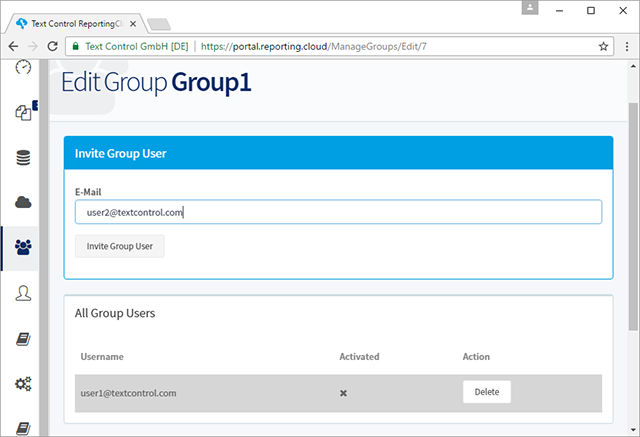Open the settings gears sidebar icon

23,384
